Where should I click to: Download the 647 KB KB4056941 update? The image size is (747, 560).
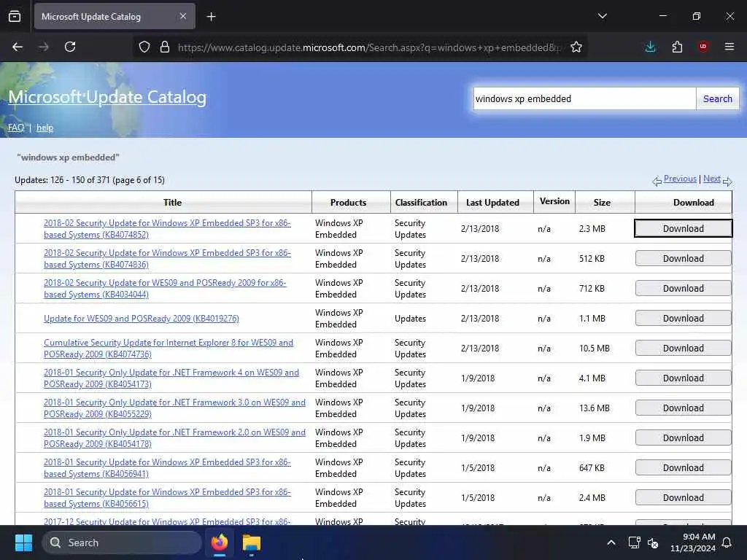[683, 468]
